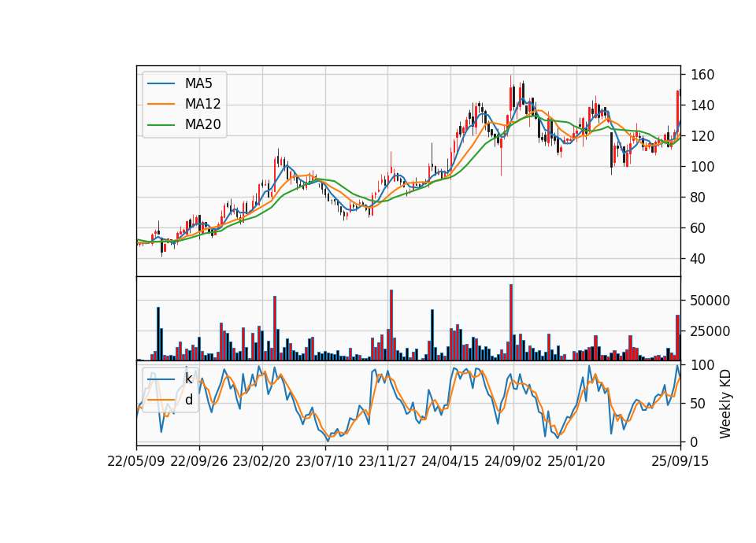Click the 60 price axis label
756x543 pixels.
pos(699,228)
